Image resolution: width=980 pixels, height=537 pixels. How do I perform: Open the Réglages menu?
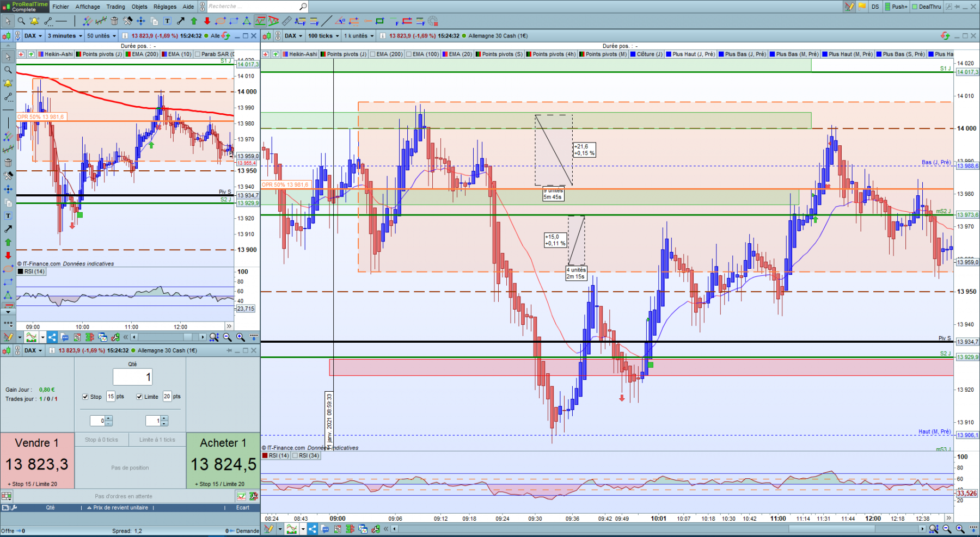(x=165, y=7)
